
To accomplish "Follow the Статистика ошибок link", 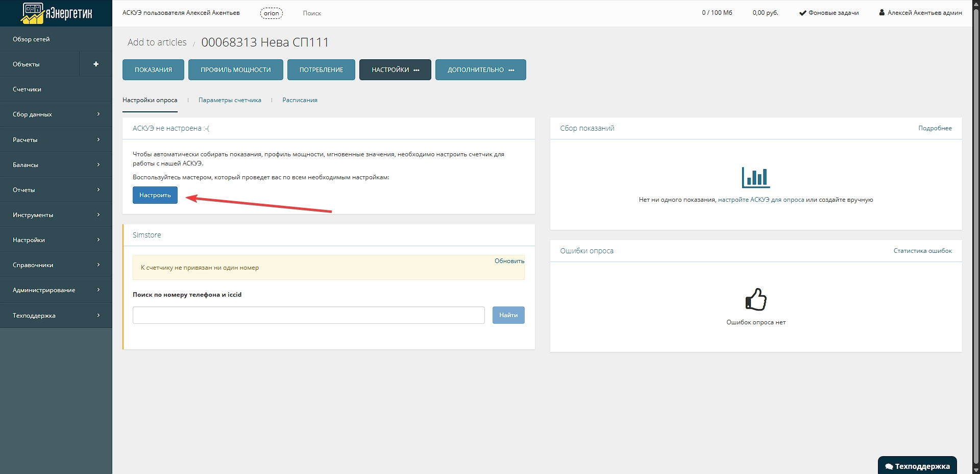I will (x=922, y=251).
